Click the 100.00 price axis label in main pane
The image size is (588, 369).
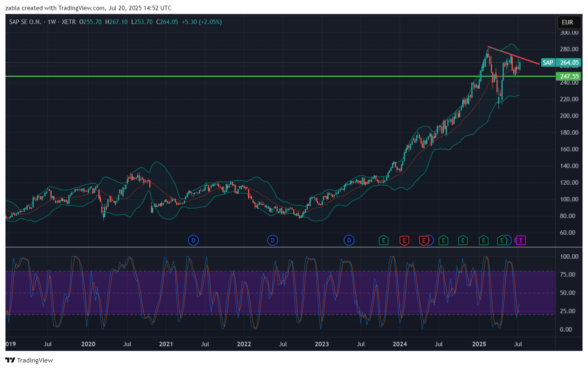point(569,199)
